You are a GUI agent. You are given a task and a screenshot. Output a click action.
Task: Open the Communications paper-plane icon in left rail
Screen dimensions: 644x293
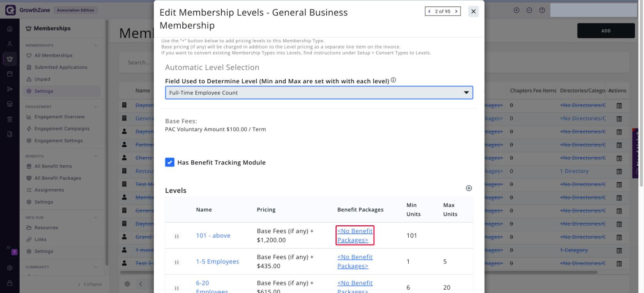(10, 89)
